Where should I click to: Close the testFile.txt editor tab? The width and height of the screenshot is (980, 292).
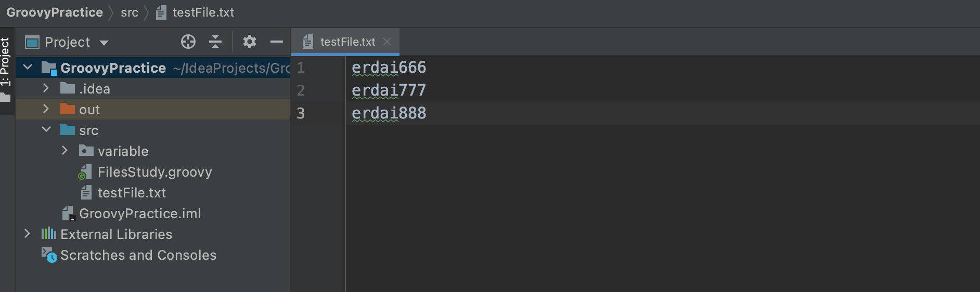[387, 42]
